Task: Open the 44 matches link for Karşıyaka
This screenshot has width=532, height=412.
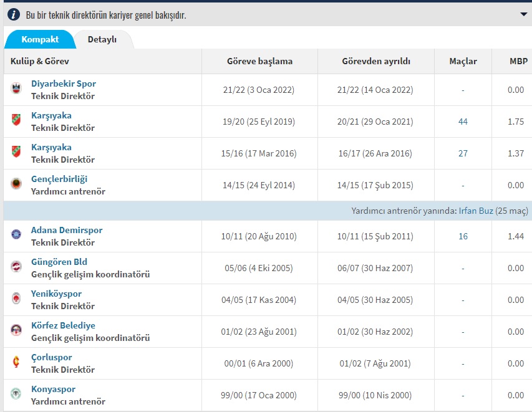Action: [x=463, y=122]
